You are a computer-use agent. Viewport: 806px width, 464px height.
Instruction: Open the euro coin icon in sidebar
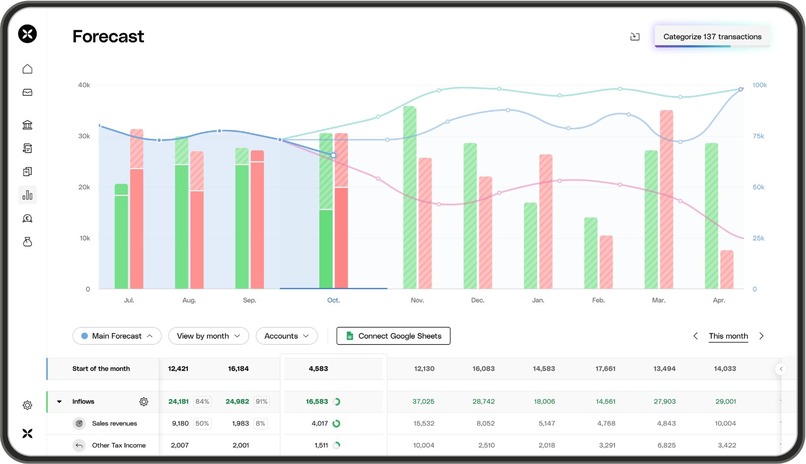coord(27,218)
